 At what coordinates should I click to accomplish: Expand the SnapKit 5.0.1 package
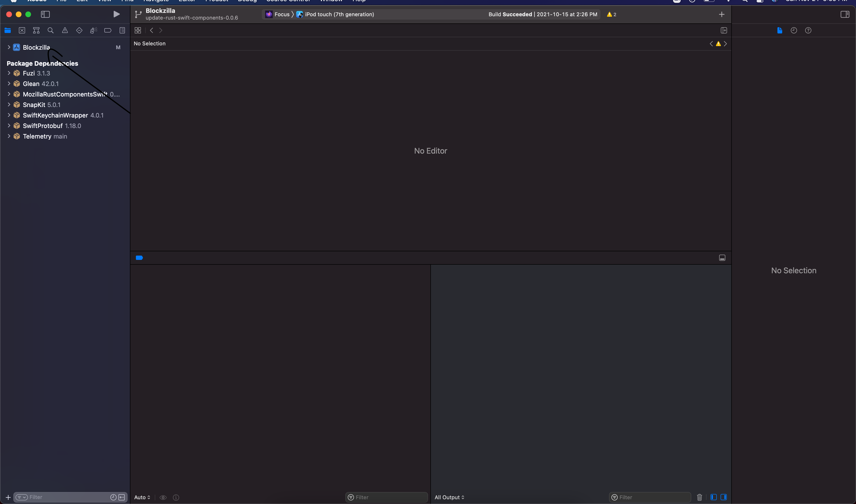[x=9, y=105]
